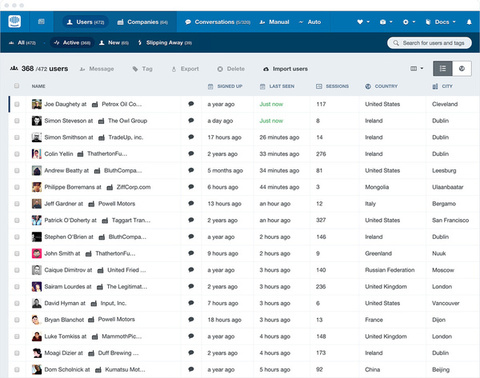Switch to map view icon
The width and height of the screenshot is (480, 378).
[462, 69]
